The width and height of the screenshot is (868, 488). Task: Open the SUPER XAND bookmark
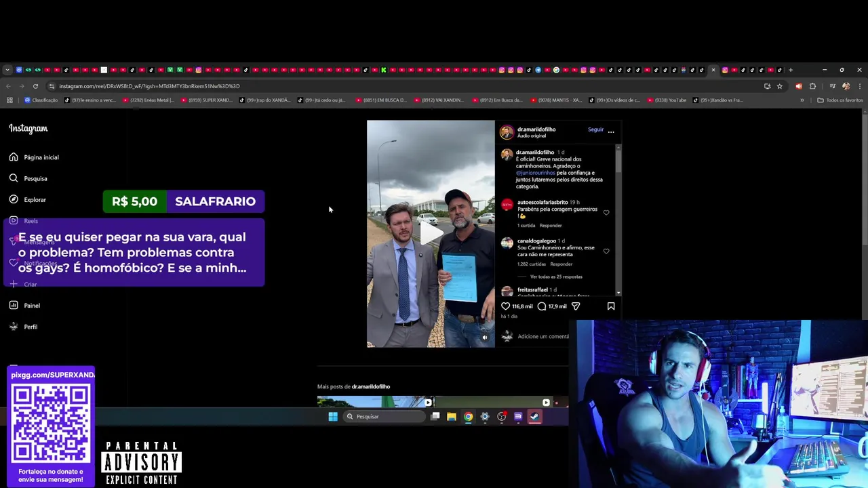[x=206, y=100]
